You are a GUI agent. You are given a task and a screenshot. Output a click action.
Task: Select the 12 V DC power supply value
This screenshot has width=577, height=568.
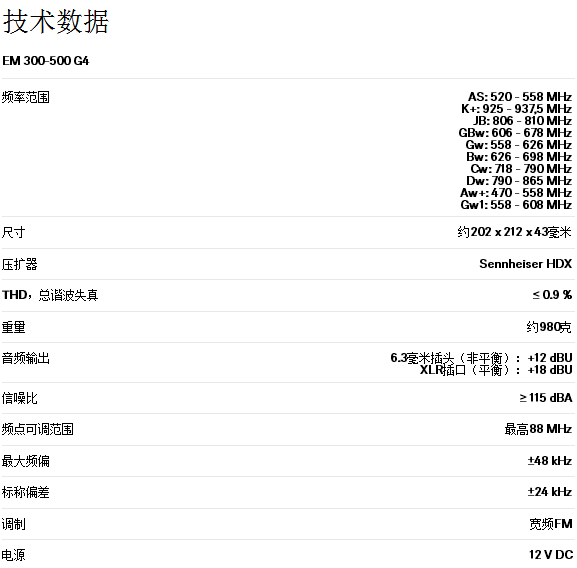tap(551, 555)
